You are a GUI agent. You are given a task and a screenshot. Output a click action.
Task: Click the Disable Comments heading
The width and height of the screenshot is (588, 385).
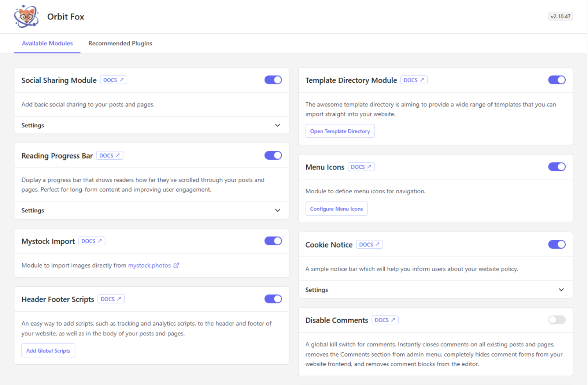click(x=337, y=320)
